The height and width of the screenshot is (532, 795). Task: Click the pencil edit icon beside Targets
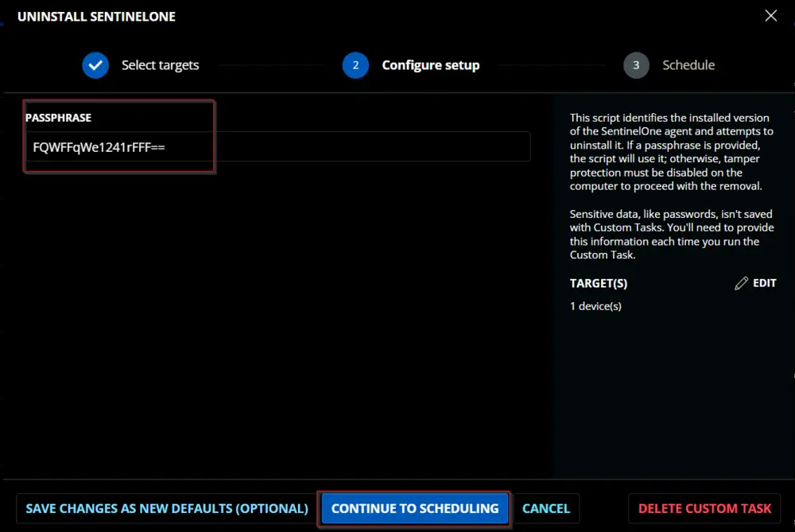click(x=741, y=283)
